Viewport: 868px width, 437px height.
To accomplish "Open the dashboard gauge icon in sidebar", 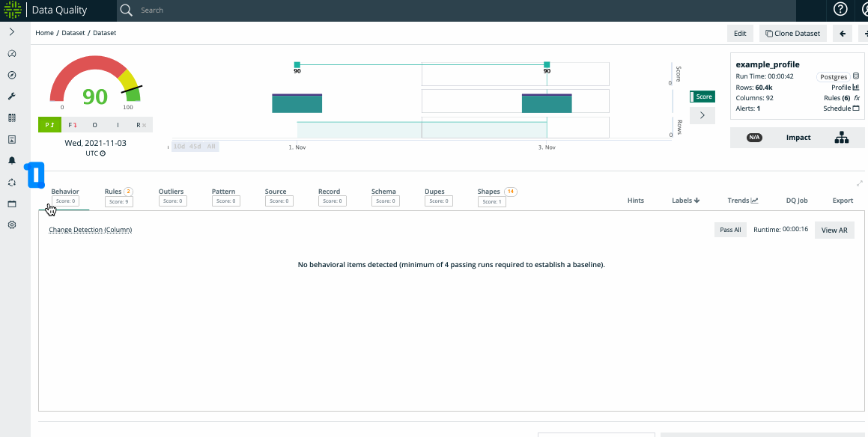I will pos(12,54).
